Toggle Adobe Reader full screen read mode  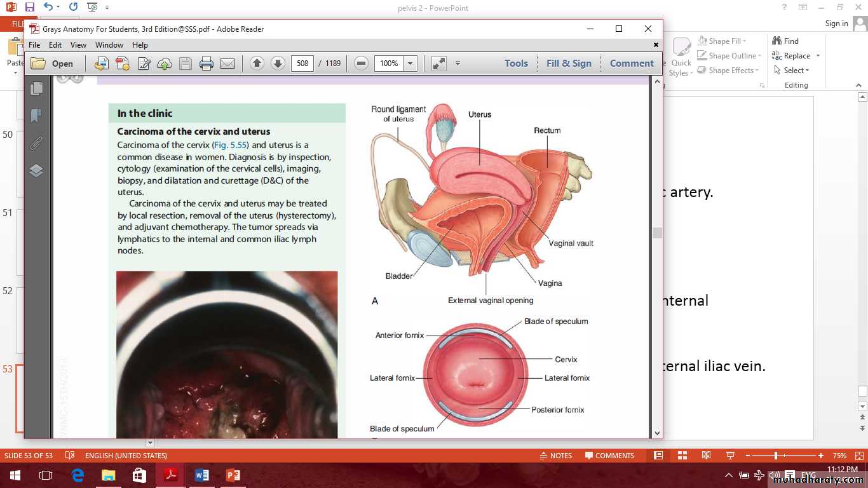click(x=438, y=64)
